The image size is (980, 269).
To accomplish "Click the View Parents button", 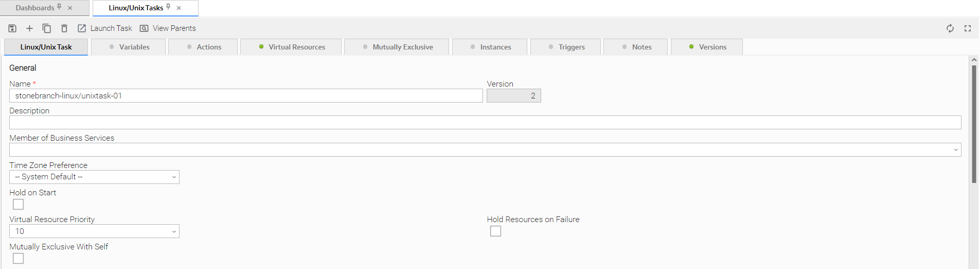I will coord(168,28).
